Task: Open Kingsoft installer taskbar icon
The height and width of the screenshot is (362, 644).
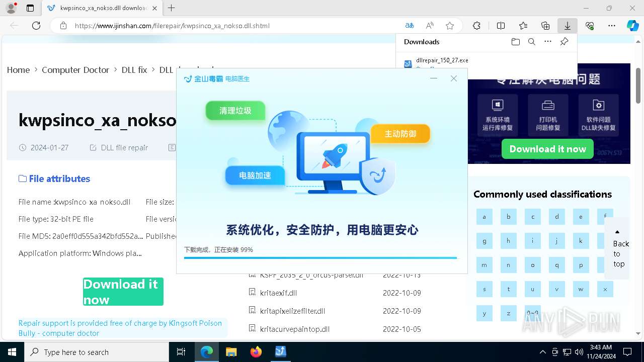Action: [280, 352]
